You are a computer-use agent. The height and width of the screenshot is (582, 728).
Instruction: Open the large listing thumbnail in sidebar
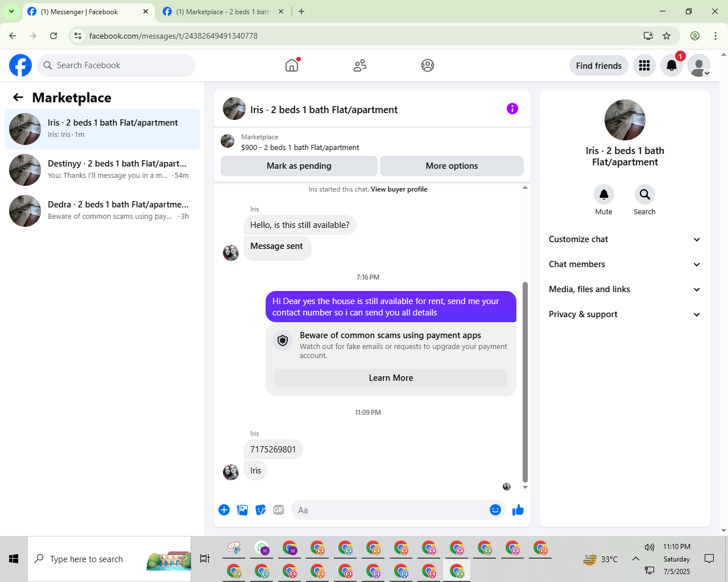click(625, 120)
